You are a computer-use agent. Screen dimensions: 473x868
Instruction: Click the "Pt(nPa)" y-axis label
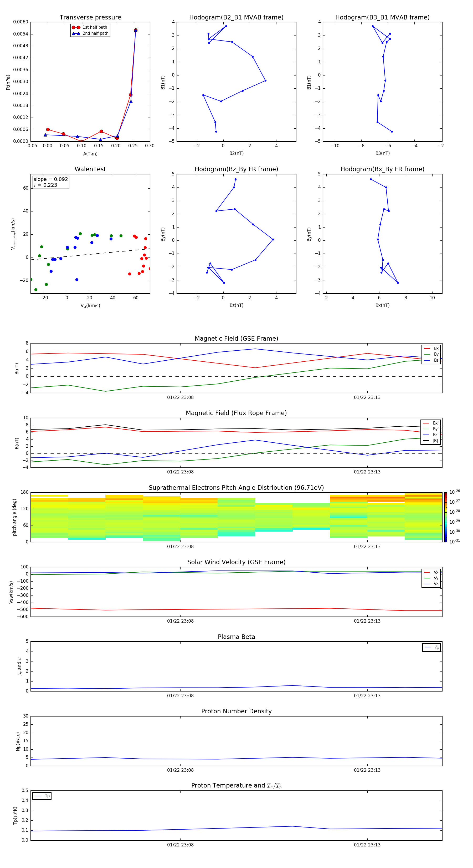point(8,82)
